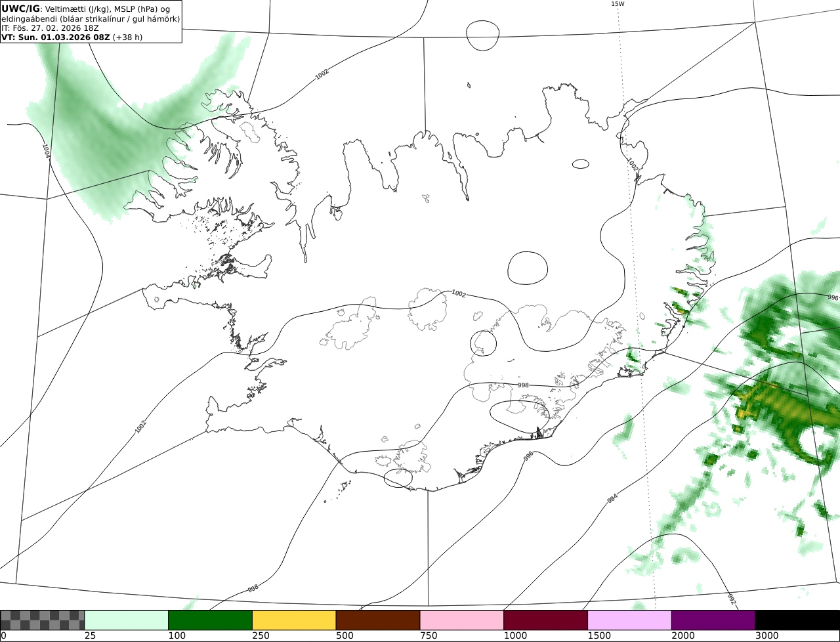Click the "UWC/IG" title text

tap(20, 9)
